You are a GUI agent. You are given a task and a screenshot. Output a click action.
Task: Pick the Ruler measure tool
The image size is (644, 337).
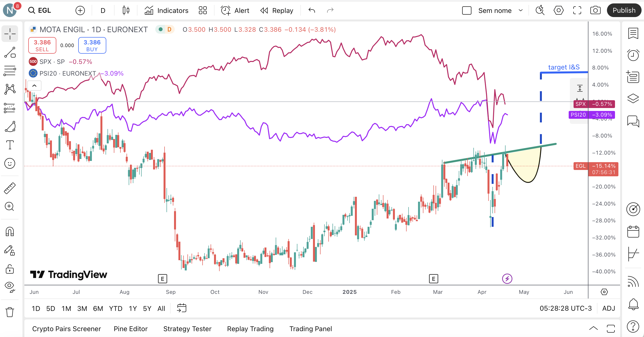(10, 188)
